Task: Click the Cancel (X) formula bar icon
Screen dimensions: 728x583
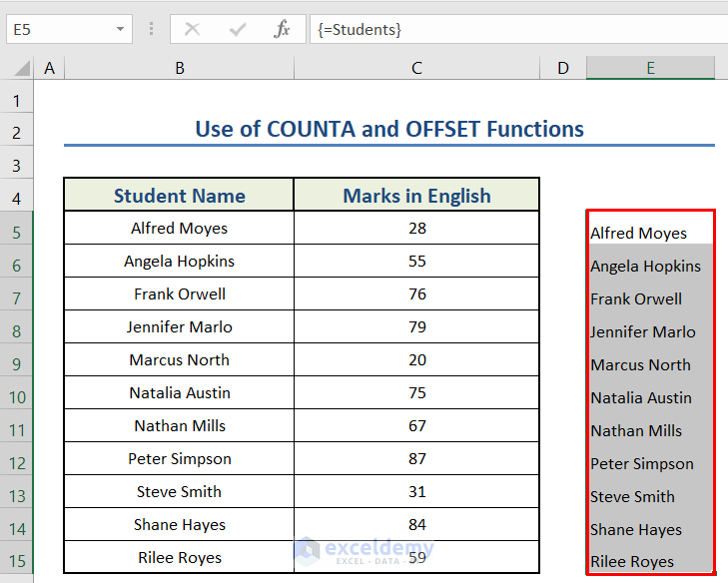Action: click(x=192, y=30)
